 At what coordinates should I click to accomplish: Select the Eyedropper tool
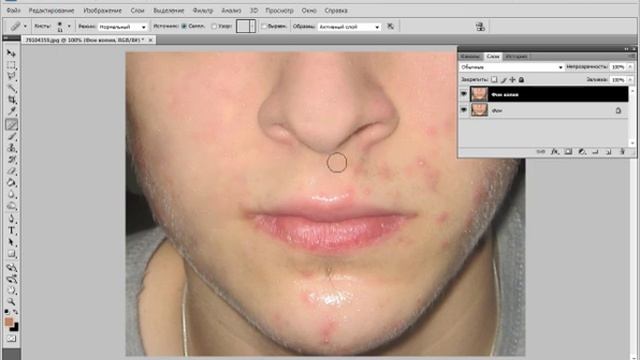click(11, 112)
